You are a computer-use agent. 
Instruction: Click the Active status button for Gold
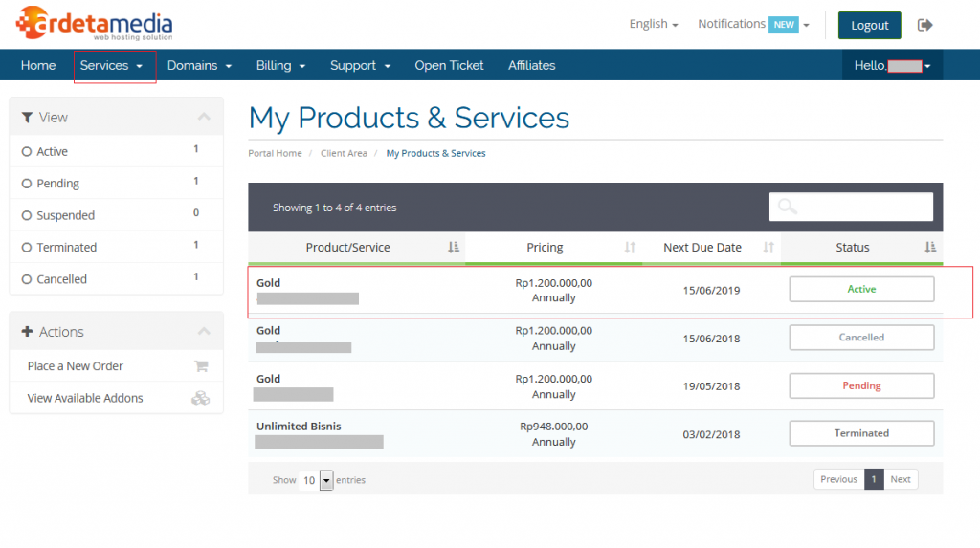point(861,289)
